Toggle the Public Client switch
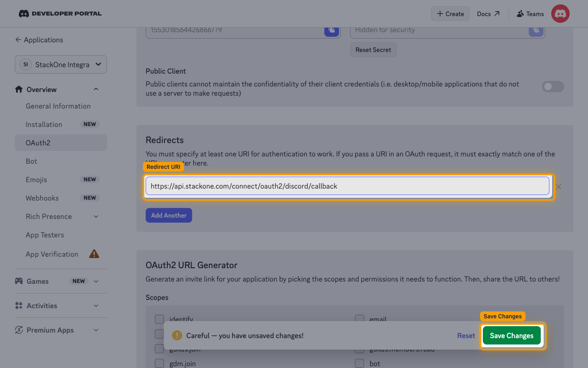 point(553,86)
